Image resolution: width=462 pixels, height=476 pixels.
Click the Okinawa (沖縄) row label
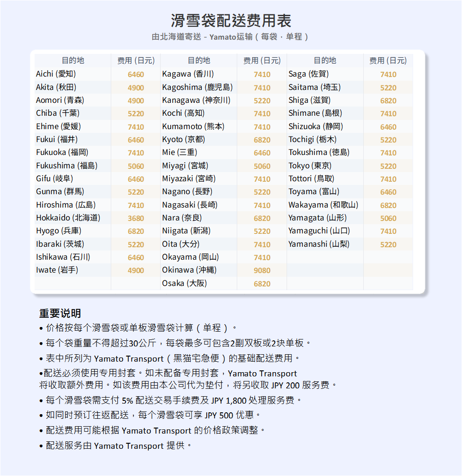tap(189, 270)
